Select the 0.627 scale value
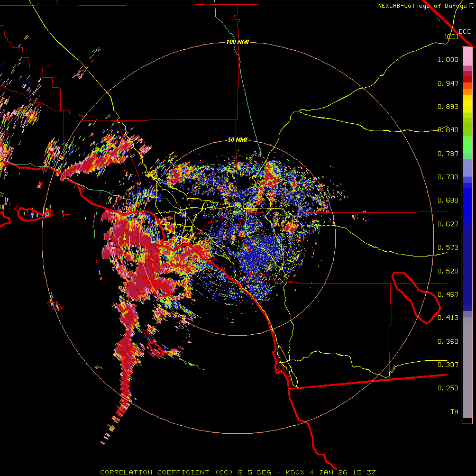Viewport: 476px width, 476px height. click(448, 224)
